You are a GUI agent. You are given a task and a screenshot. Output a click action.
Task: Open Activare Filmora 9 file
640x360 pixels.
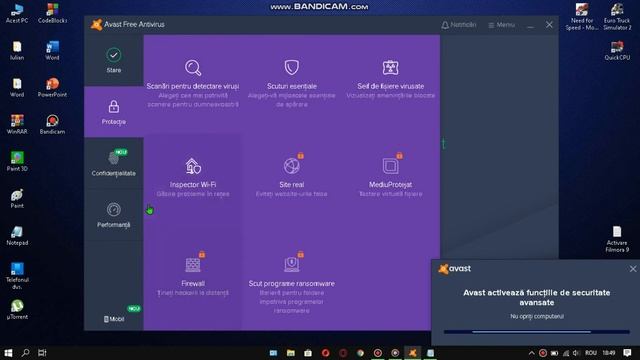point(617,239)
